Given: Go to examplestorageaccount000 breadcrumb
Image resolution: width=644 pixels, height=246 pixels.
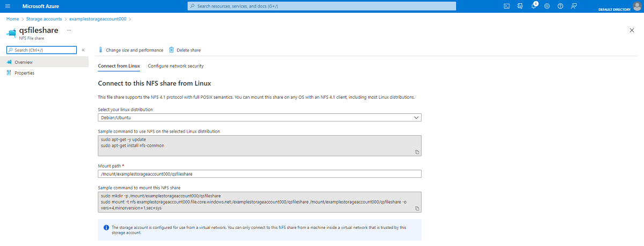Looking at the screenshot, I should (x=98, y=19).
